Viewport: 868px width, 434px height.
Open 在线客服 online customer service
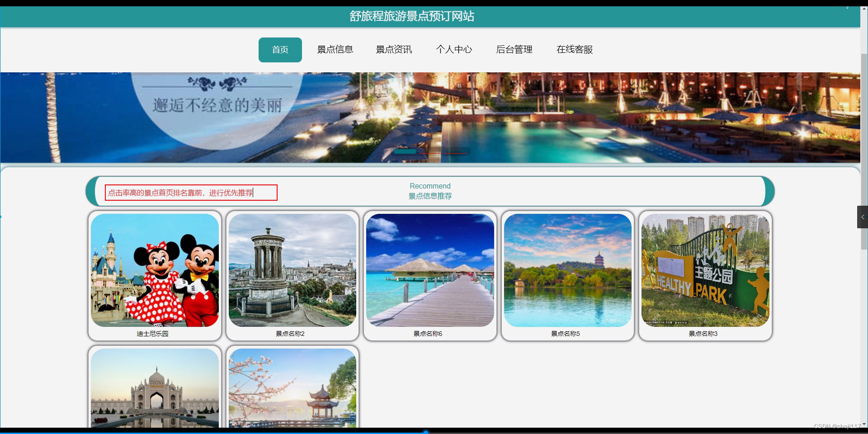point(575,50)
